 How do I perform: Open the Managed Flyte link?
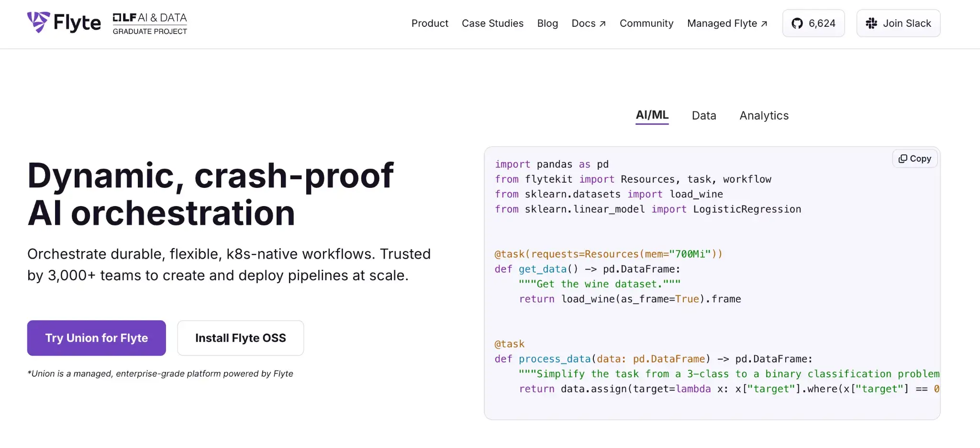(x=722, y=23)
